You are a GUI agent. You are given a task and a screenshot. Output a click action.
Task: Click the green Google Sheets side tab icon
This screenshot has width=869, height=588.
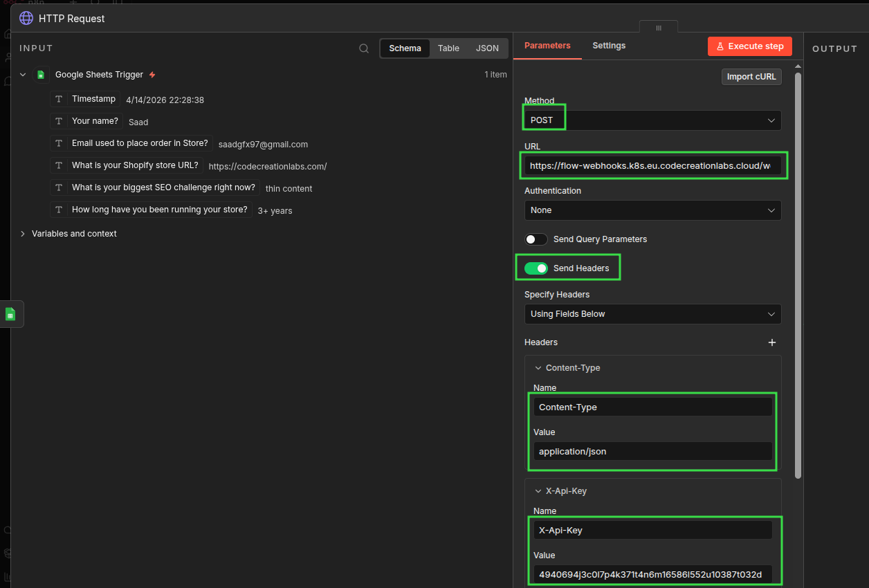10,314
